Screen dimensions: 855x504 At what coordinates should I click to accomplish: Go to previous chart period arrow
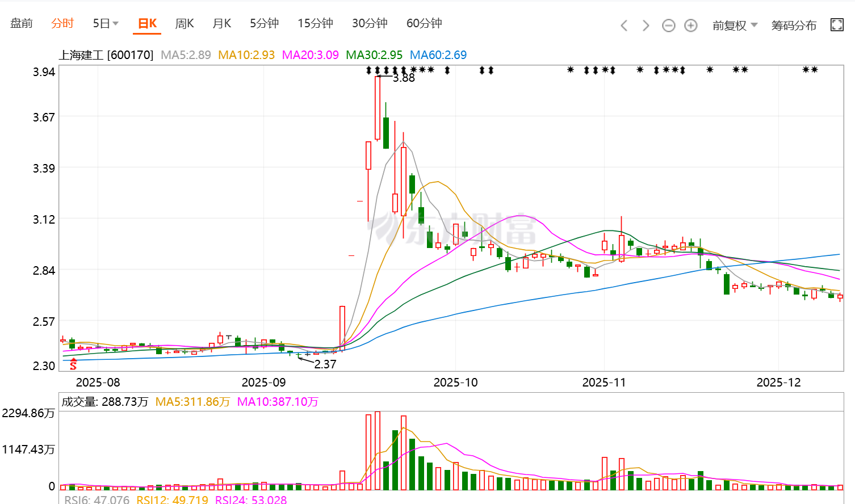pos(624,26)
